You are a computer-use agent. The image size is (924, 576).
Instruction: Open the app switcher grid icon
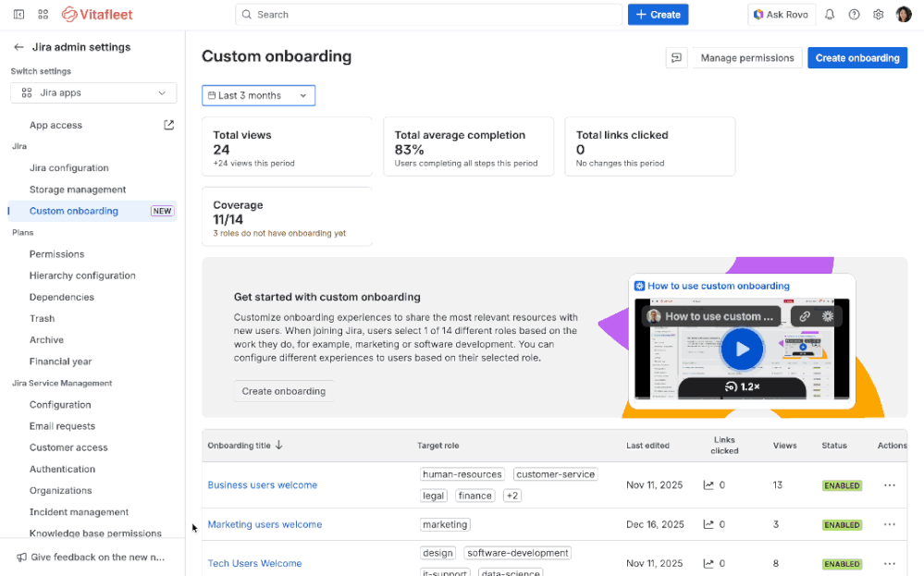coord(41,14)
